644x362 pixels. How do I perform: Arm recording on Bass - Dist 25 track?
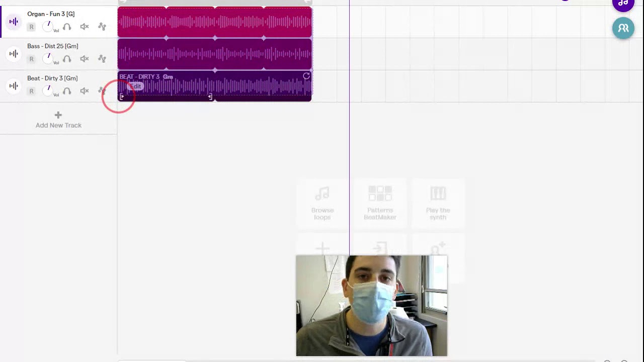(31, 59)
